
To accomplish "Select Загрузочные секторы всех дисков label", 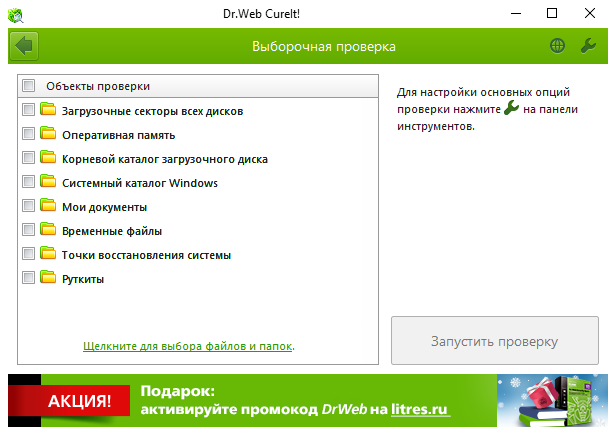I will coord(152,111).
